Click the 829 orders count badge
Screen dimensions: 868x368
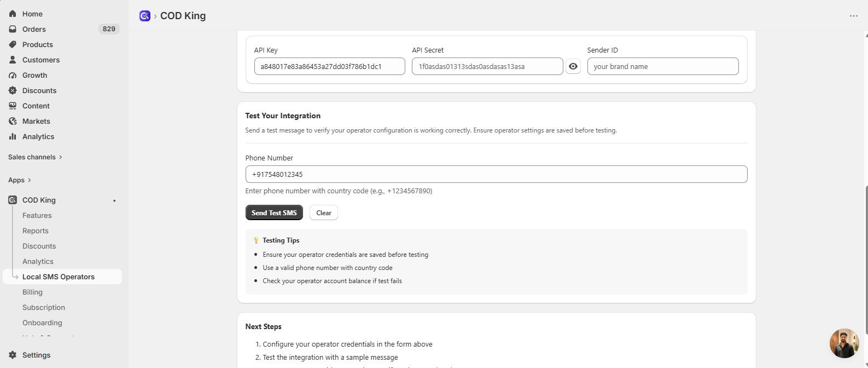pos(109,29)
